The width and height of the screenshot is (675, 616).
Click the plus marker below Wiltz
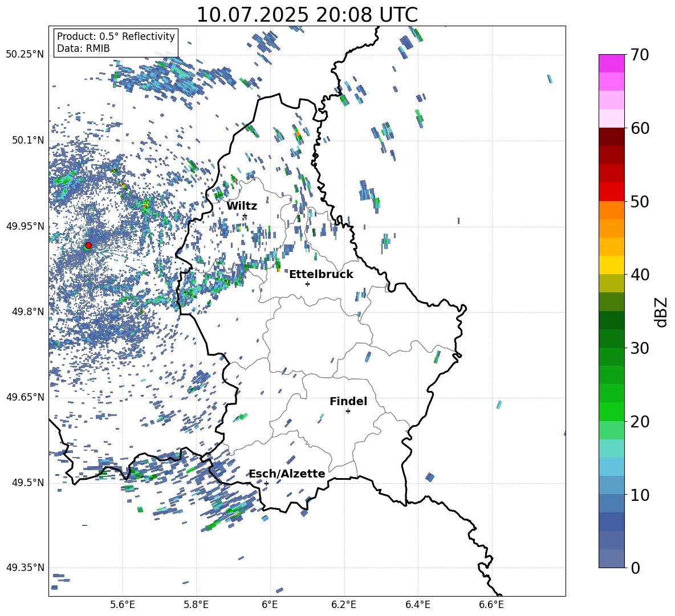(245, 216)
